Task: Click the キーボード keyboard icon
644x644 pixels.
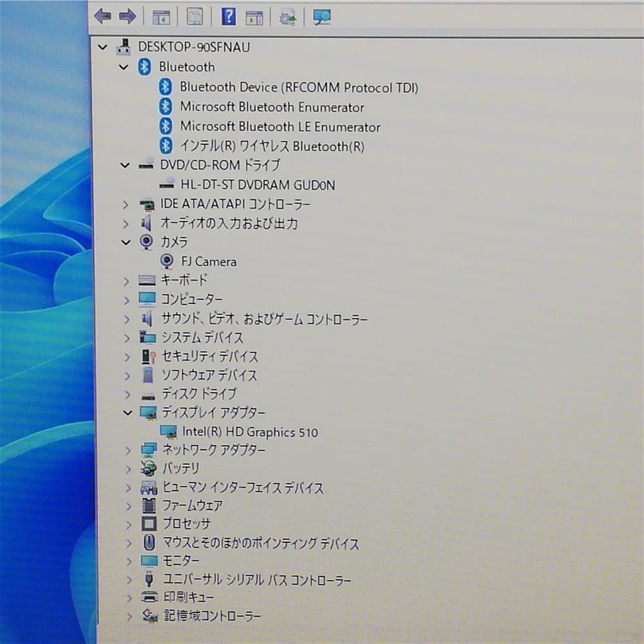Action: 147,281
